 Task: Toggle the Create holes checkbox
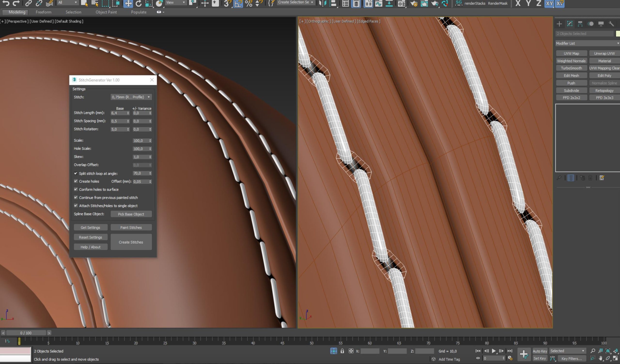76,181
